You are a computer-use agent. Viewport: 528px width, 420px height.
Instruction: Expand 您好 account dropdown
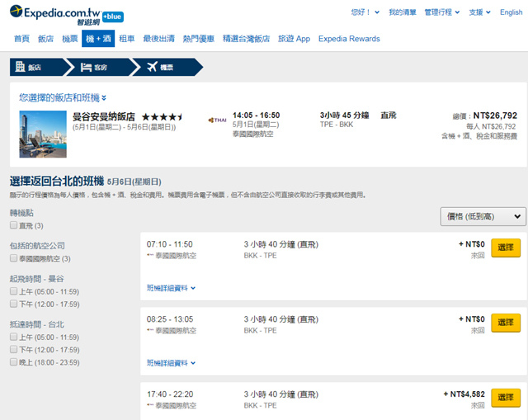click(x=365, y=12)
